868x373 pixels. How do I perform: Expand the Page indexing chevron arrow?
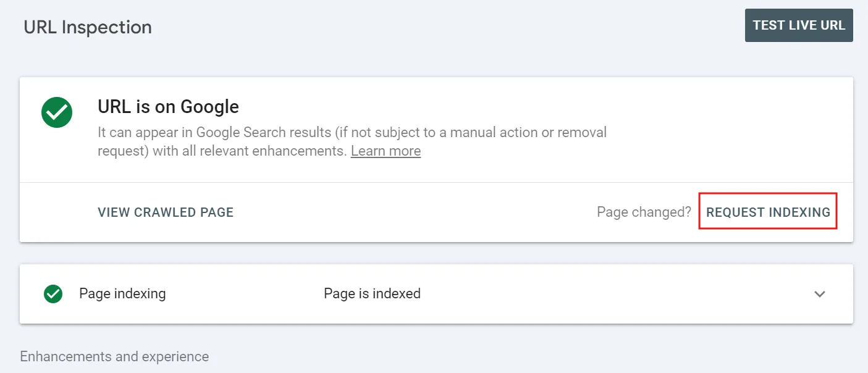coord(820,294)
